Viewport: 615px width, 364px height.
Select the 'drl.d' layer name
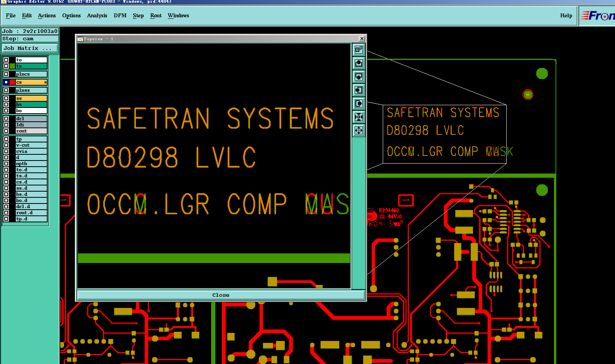click(x=31, y=207)
